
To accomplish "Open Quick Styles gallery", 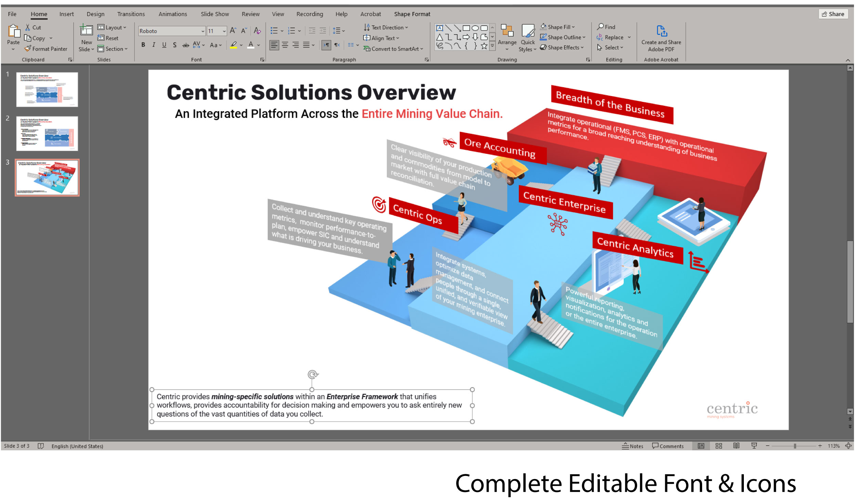I will click(x=528, y=38).
